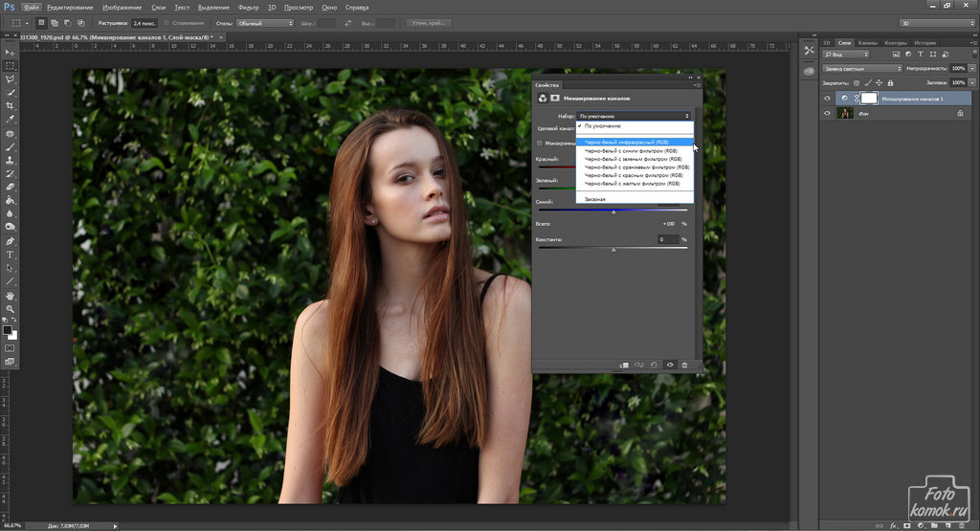Click the Константа value field
Image resolution: width=980 pixels, height=531 pixels.
coord(667,239)
